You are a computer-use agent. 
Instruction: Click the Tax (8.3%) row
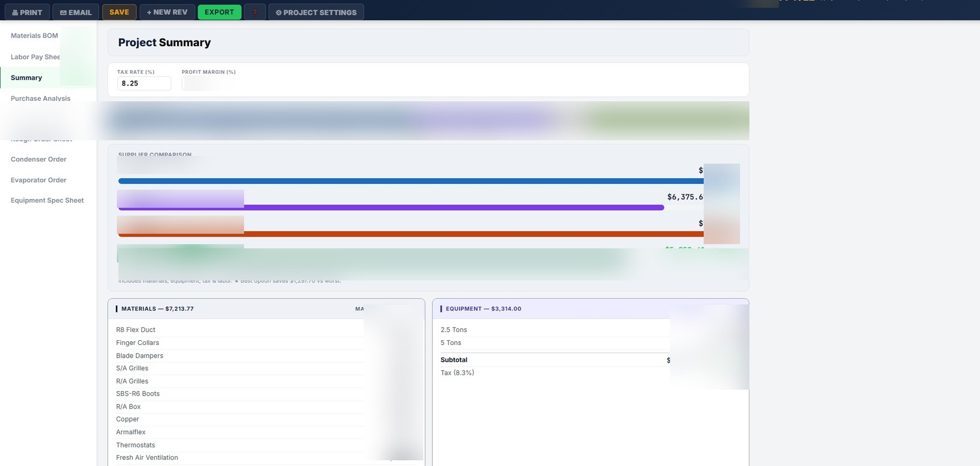tap(590, 373)
